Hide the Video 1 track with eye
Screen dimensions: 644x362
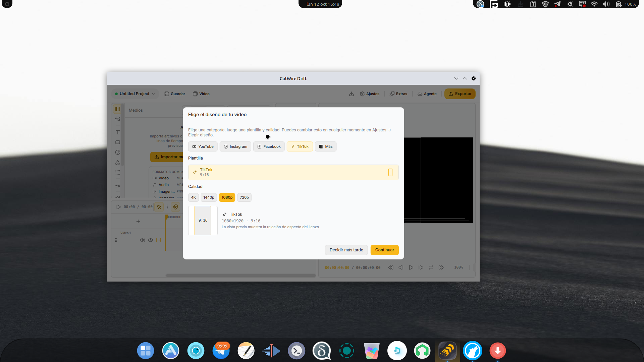click(x=151, y=240)
